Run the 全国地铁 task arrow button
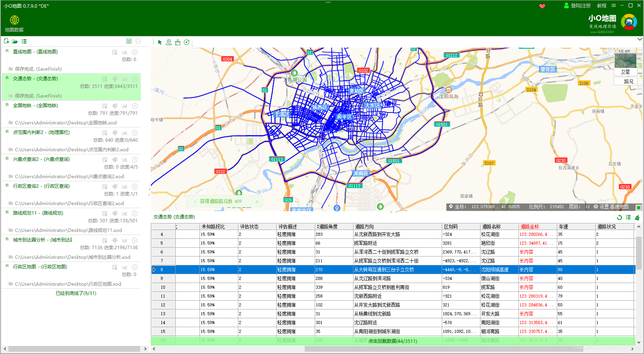Image resolution: width=644 pixels, height=354 pixels. coord(135,106)
